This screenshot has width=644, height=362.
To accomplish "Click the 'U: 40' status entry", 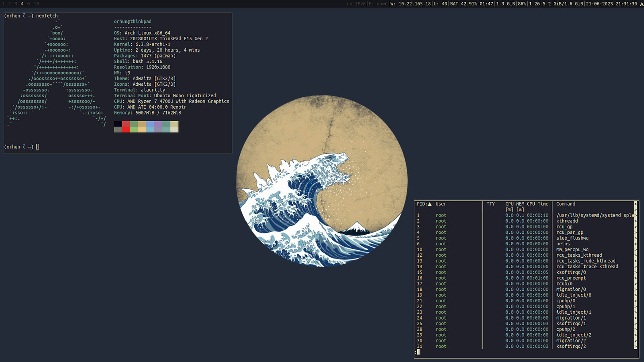I will point(441,4).
